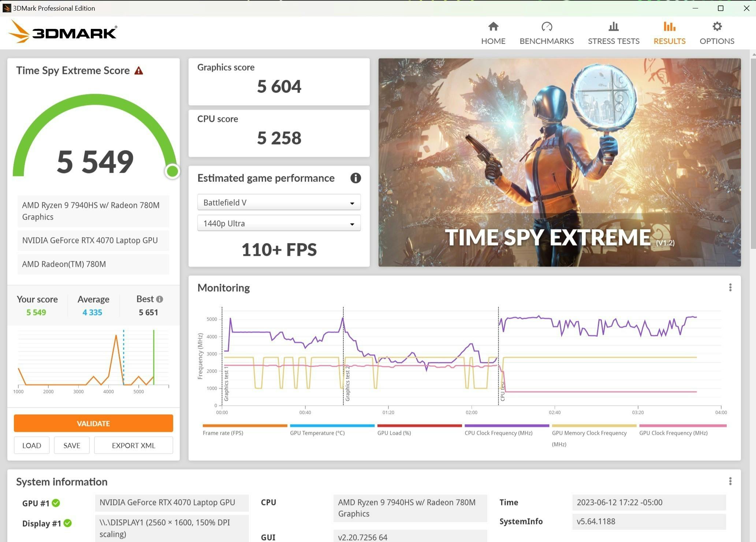756x542 pixels.
Task: Click the NVIDIA GeForce RTX 4070 row under score
Action: pos(93,240)
